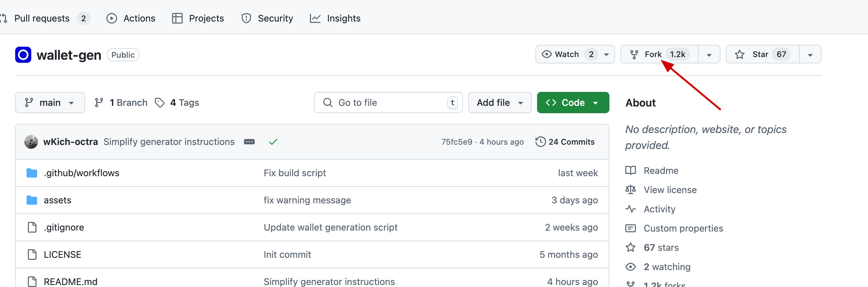Click the Security shield icon

(246, 18)
